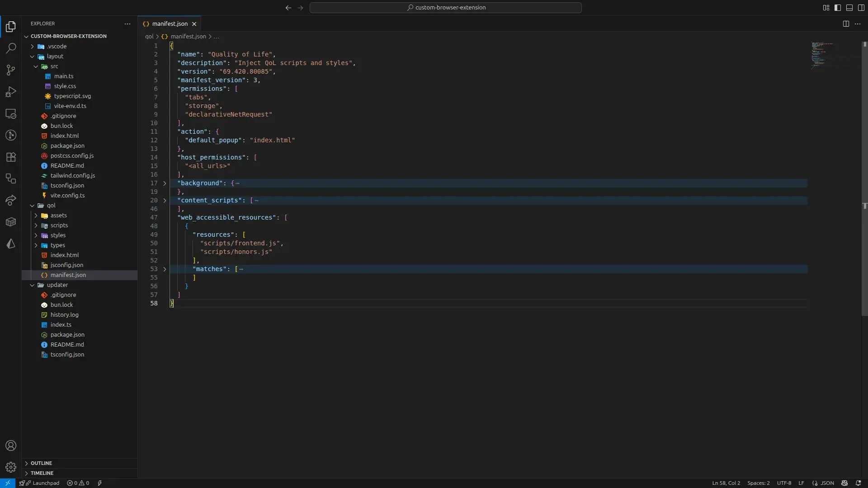This screenshot has width=868, height=488.
Task: Open the Remote Explorer view
Action: (10, 114)
